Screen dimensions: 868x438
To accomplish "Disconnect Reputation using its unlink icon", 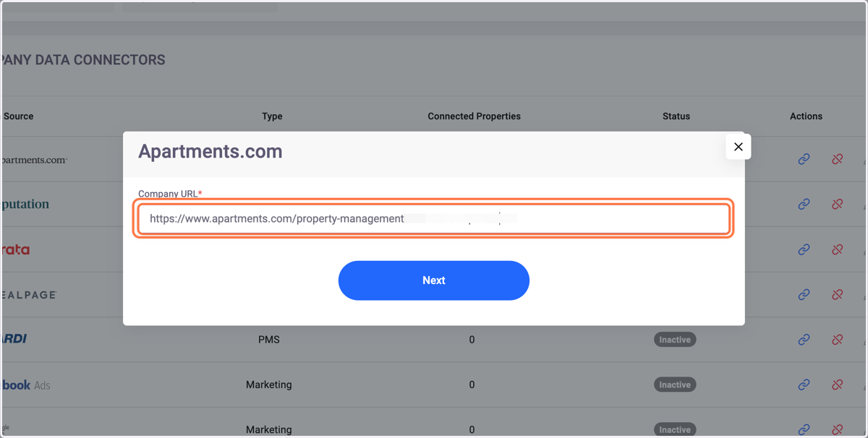I will pyautogui.click(x=837, y=205).
